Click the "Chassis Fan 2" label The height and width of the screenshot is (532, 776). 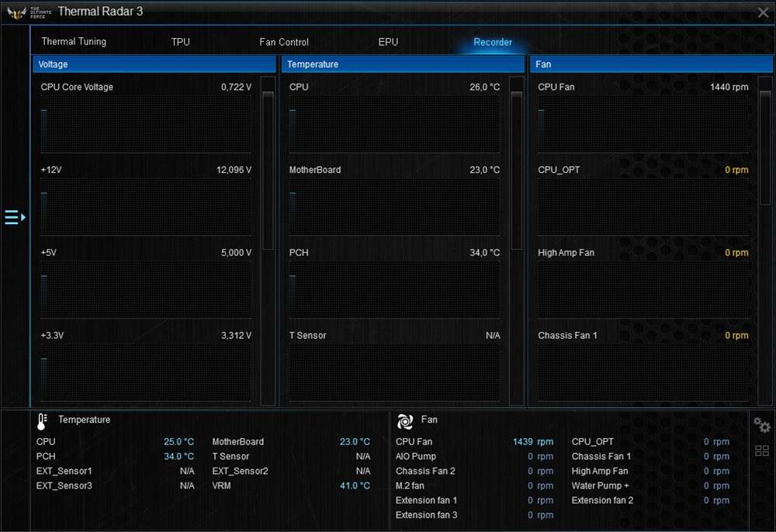pos(425,472)
